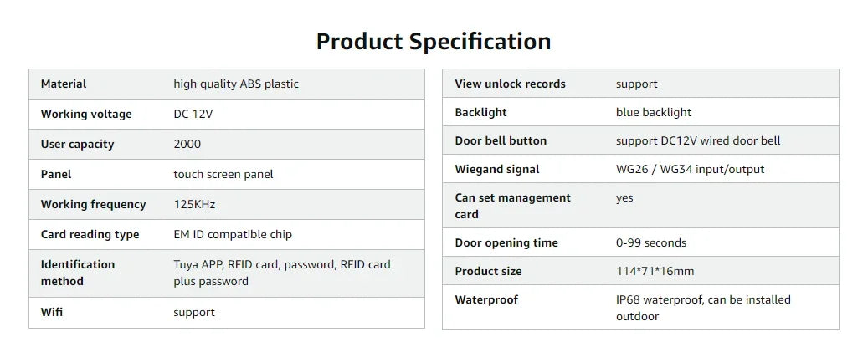The image size is (868, 342).
Task: Select the DC 12V value
Action: [x=193, y=114]
